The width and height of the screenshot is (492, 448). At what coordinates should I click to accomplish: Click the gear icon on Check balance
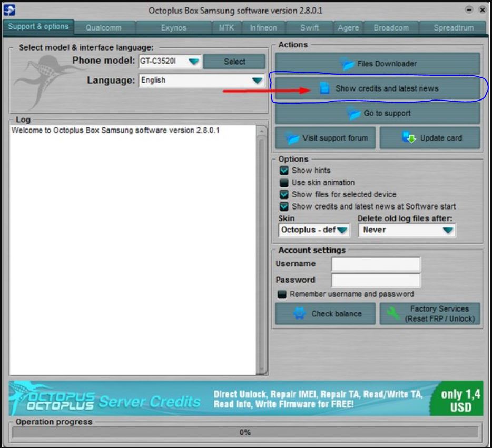tap(299, 313)
